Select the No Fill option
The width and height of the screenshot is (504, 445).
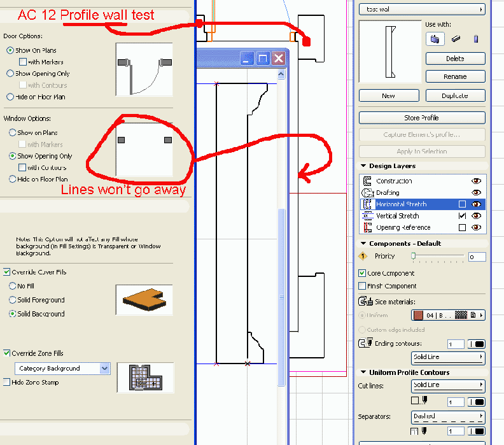(x=13, y=286)
